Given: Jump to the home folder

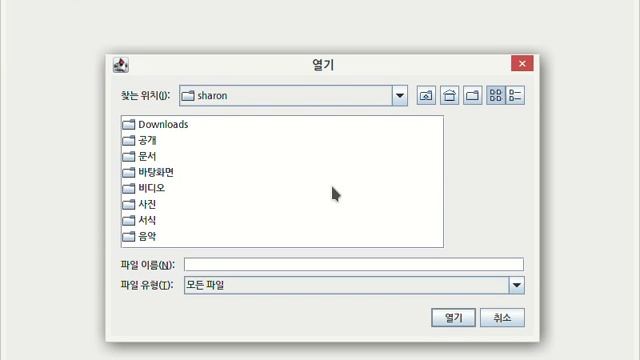Looking at the screenshot, I should pos(449,96).
